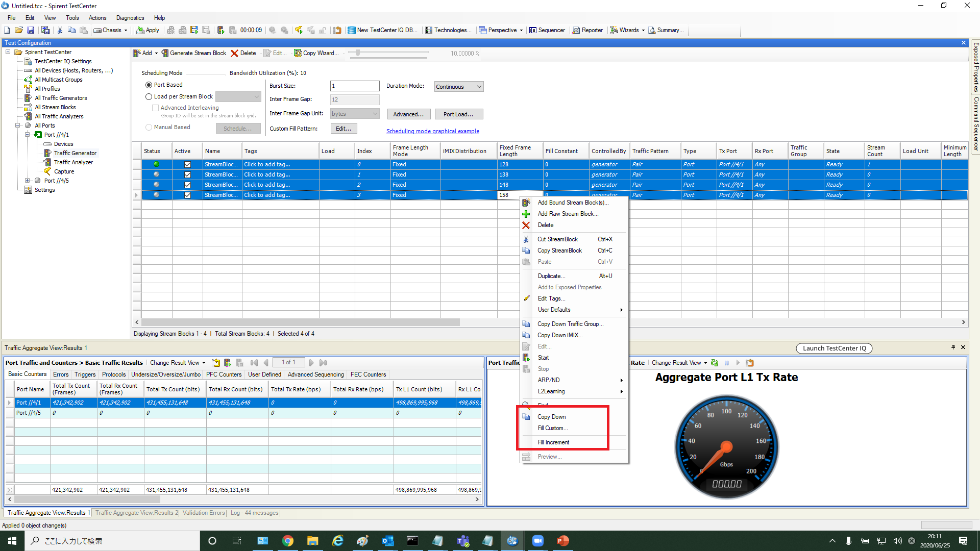
Task: Click the Custom Fill Pattern Edit... button
Action: [344, 129]
